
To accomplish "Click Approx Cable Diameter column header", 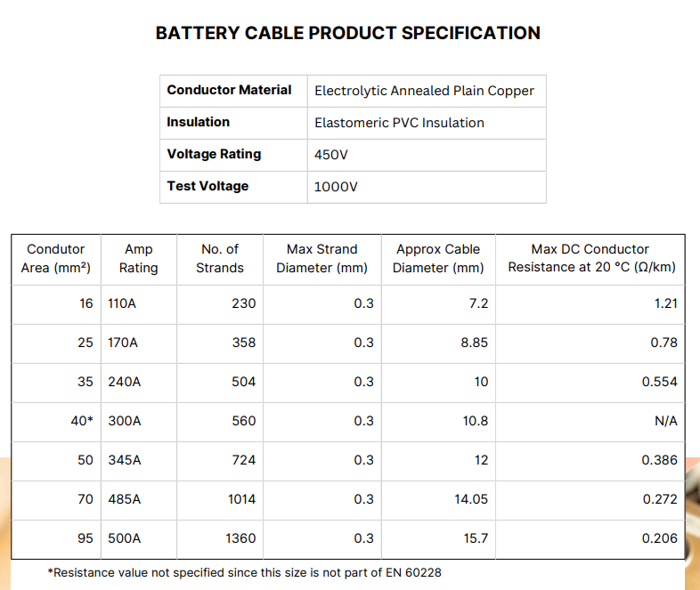I will click(438, 259).
